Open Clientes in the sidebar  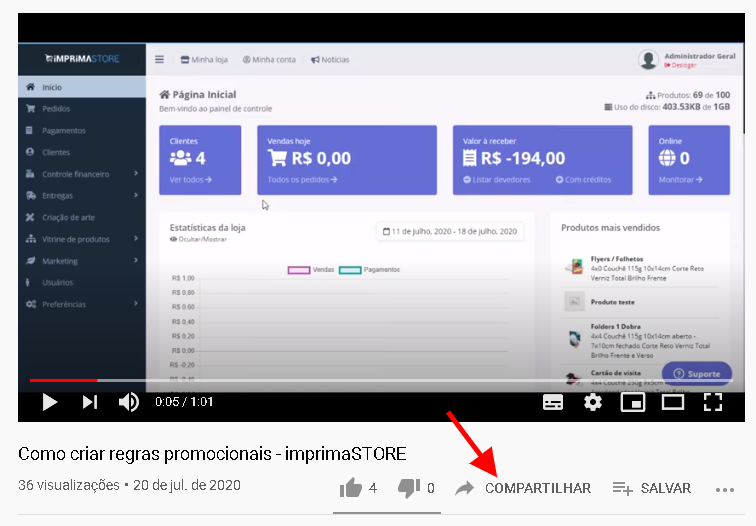point(82,152)
